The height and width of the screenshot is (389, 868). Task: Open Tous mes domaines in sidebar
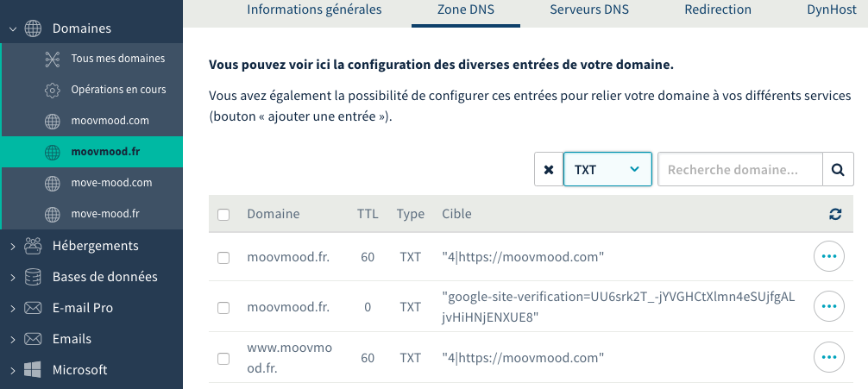coord(117,59)
